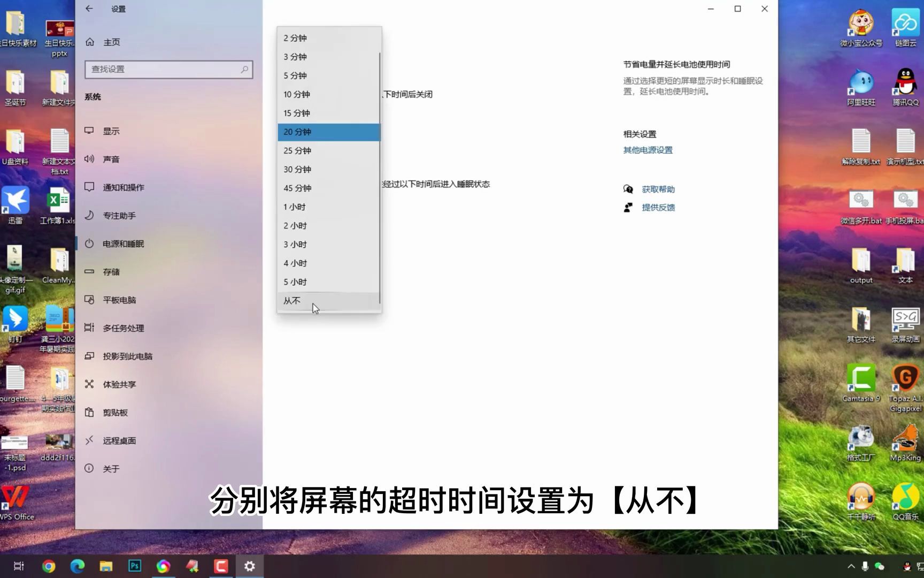Choose 5 小时 in the list
924x578 pixels.
(x=328, y=282)
